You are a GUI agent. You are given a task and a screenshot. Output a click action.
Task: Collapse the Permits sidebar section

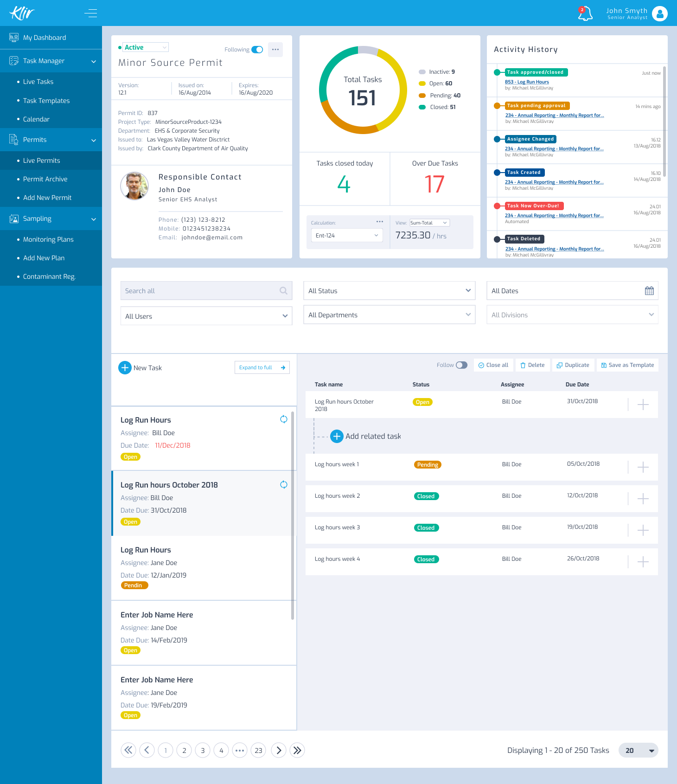click(x=94, y=140)
